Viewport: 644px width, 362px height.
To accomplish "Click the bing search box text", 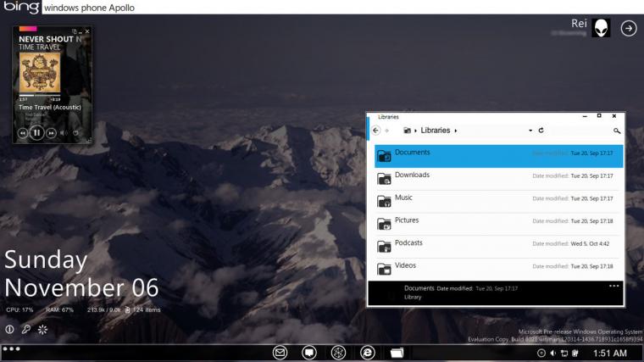I will click(x=89, y=8).
